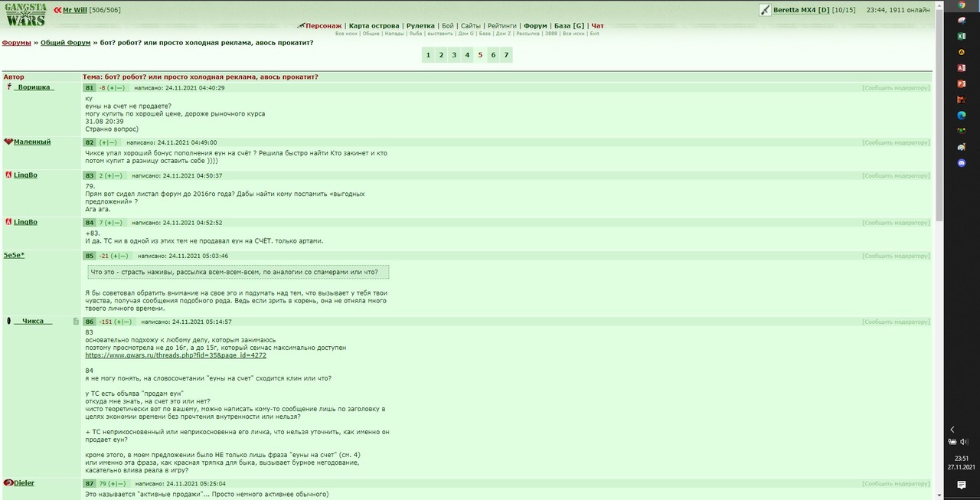Screen dimensions: 980x500
Task: Open the Чат menu item
Action: [597, 26]
